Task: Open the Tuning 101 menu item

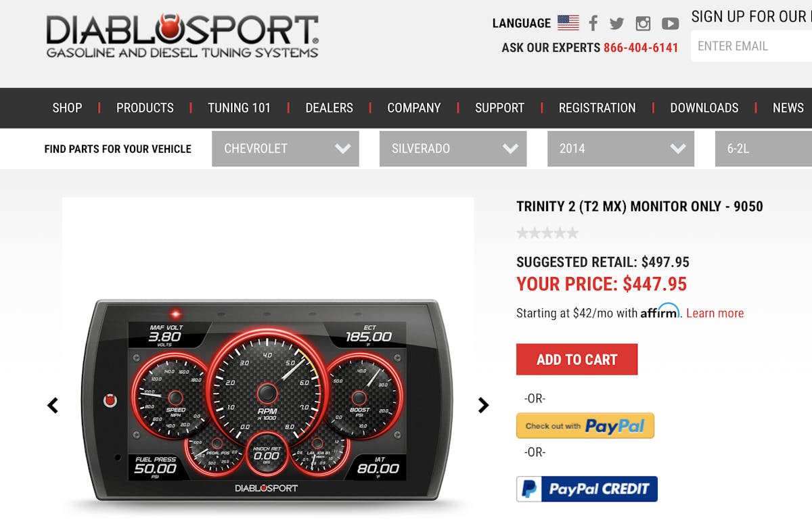Action: pyautogui.click(x=239, y=107)
